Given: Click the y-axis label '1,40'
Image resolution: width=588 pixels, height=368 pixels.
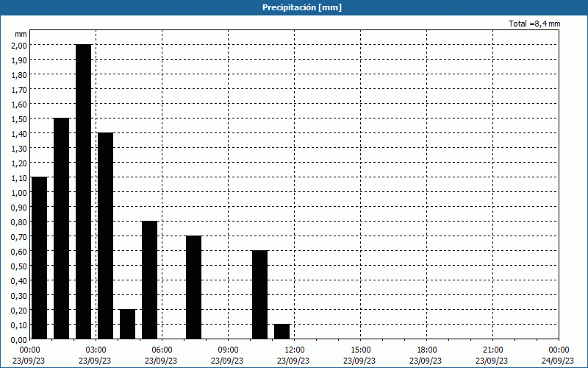Looking at the screenshot, I should 21,133.
